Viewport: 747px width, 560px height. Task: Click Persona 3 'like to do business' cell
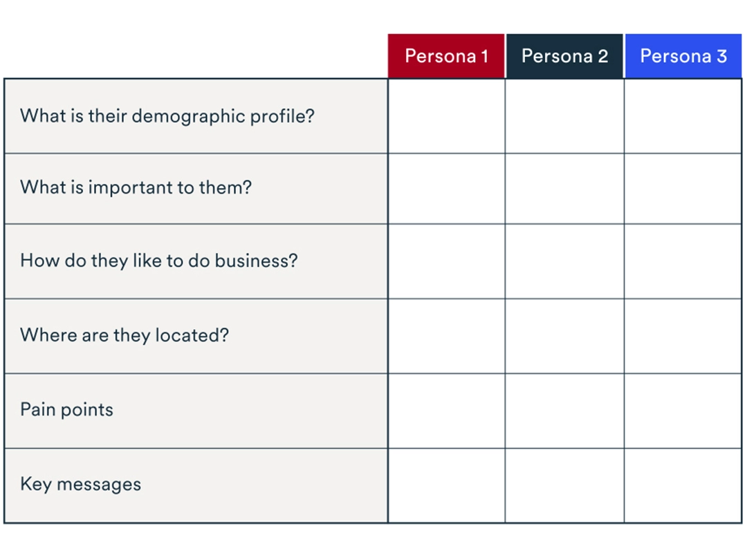(x=683, y=261)
